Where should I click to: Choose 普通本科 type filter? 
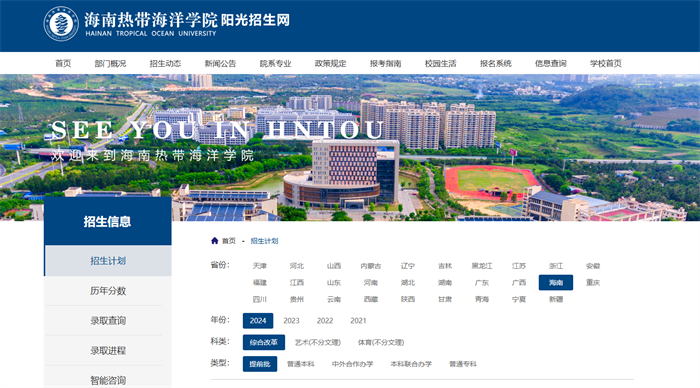pos(300,364)
